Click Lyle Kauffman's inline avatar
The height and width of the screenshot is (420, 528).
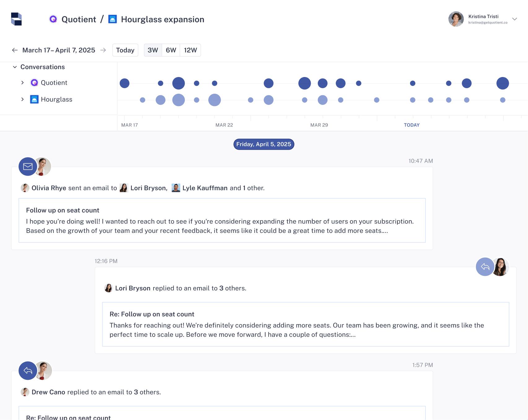click(176, 188)
